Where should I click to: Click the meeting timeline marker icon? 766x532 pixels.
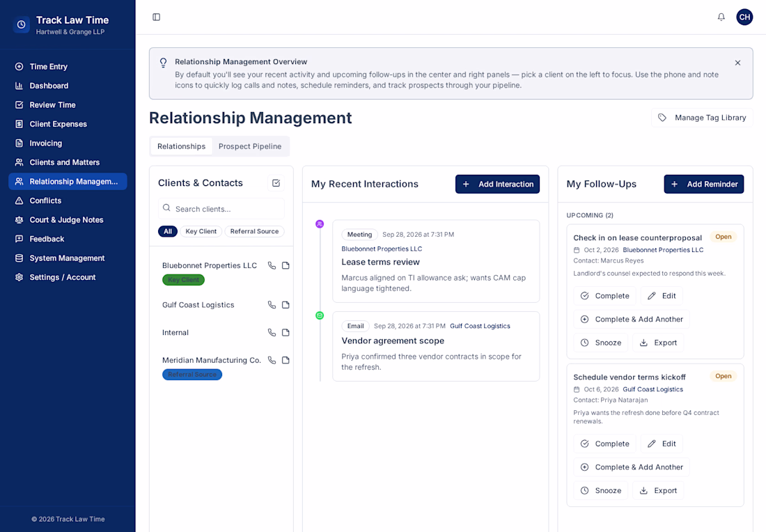tap(320, 224)
